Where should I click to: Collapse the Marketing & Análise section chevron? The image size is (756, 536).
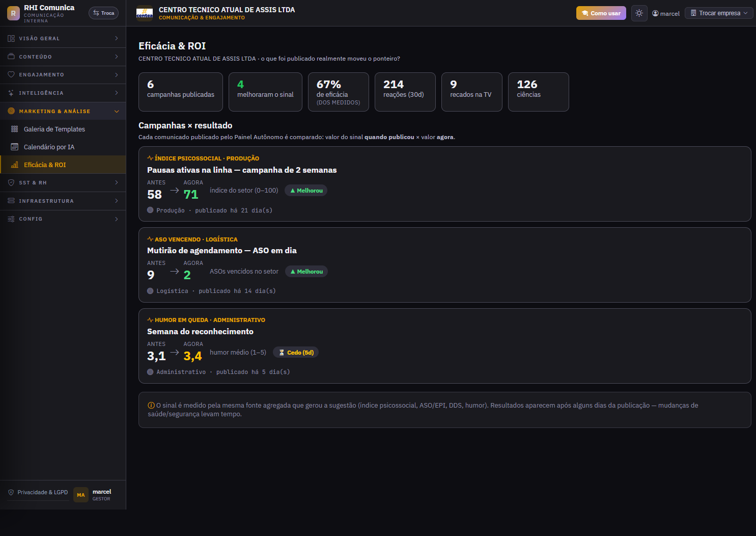click(117, 111)
